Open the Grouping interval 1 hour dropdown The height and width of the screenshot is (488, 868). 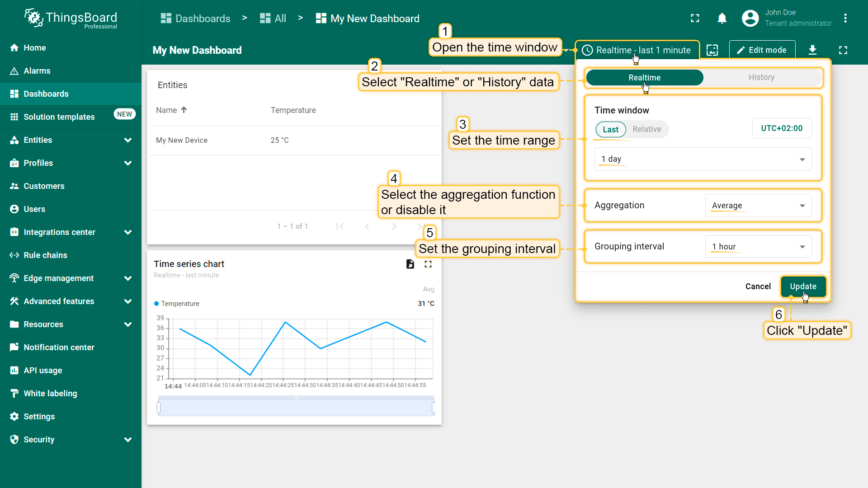tap(758, 247)
